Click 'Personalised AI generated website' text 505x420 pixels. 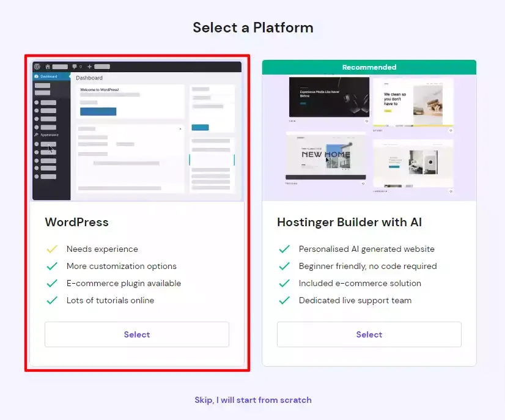[366, 249]
